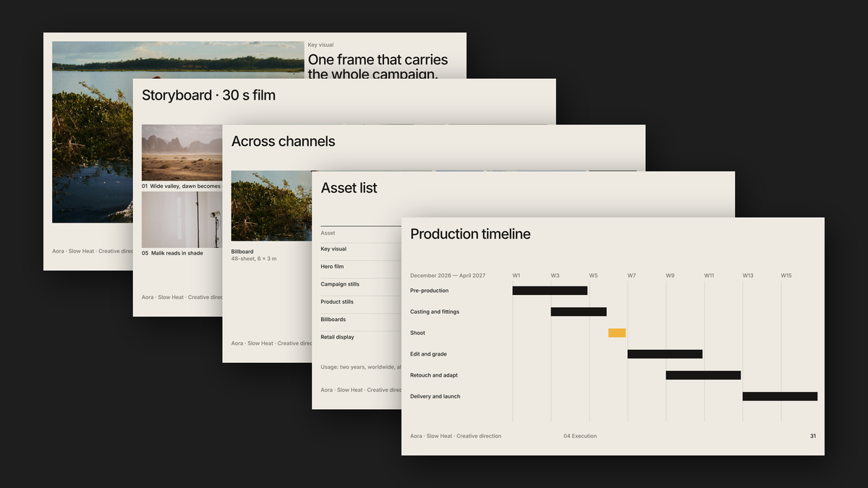868x488 pixels.
Task: Open the desert valley storyboard frame 01
Action: [182, 153]
